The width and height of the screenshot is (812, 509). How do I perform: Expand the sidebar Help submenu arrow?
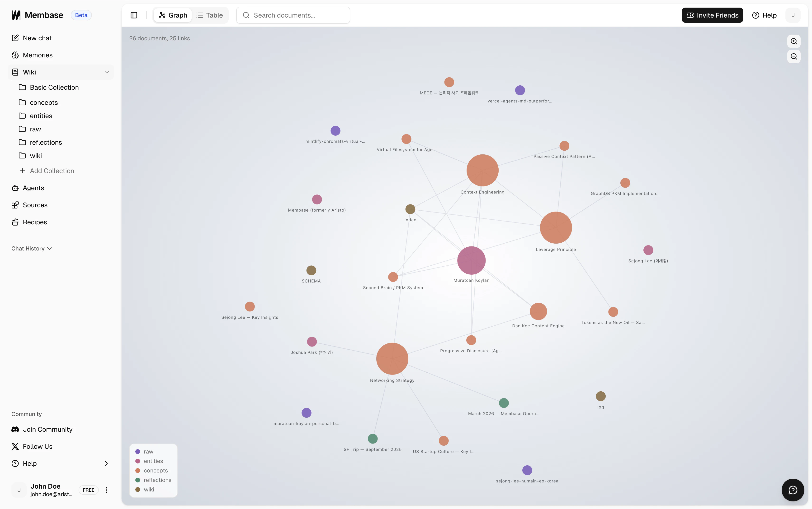coord(106,463)
